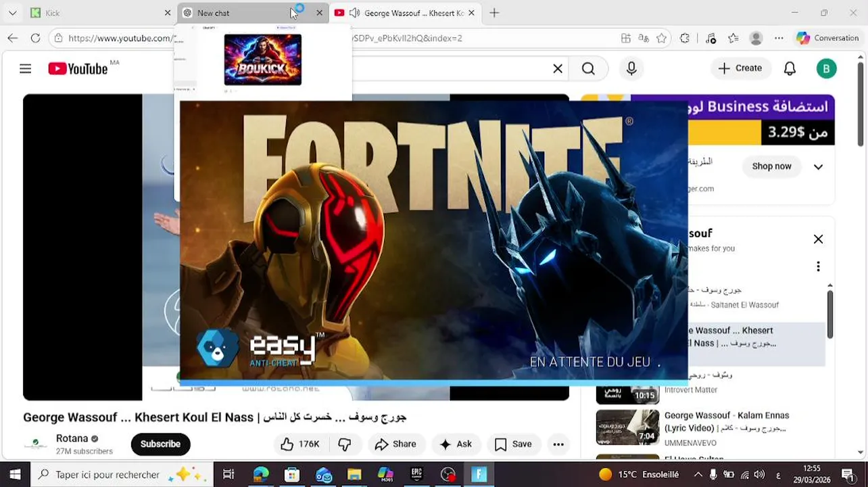
Task: Open Epic Games Launcher taskbar icon
Action: click(417, 475)
